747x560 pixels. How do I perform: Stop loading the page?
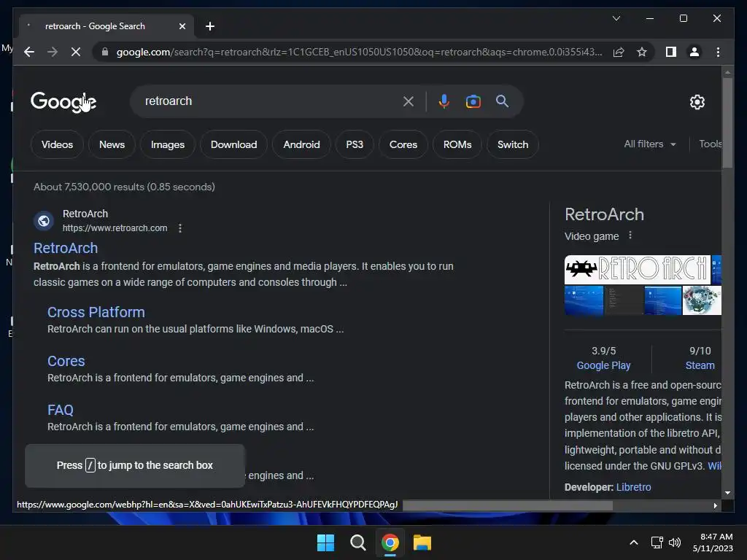(76, 52)
